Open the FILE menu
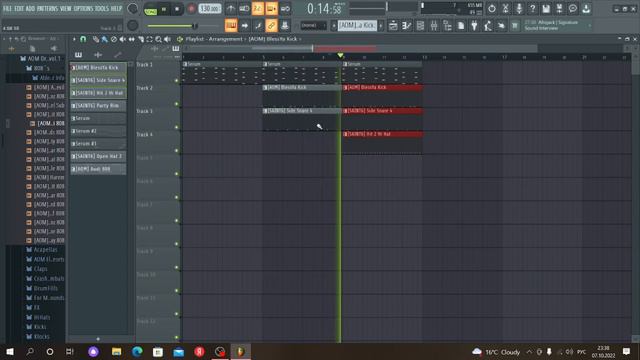Image resolution: width=640 pixels, height=360 pixels. point(7,8)
